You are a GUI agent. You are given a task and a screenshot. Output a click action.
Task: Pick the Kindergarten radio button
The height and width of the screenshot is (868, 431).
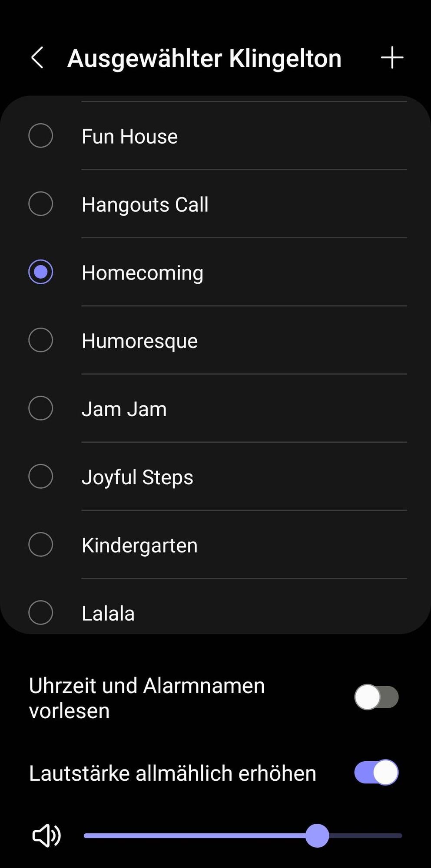click(41, 545)
